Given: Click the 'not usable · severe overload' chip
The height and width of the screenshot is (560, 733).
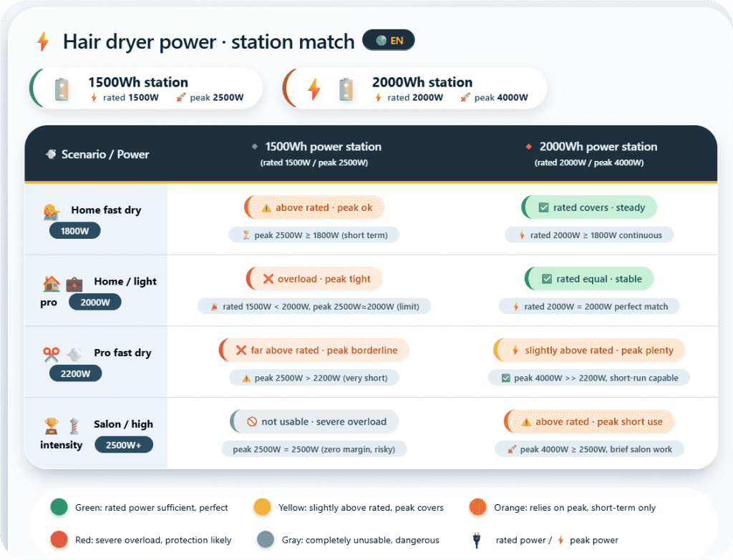Looking at the screenshot, I should [314, 422].
